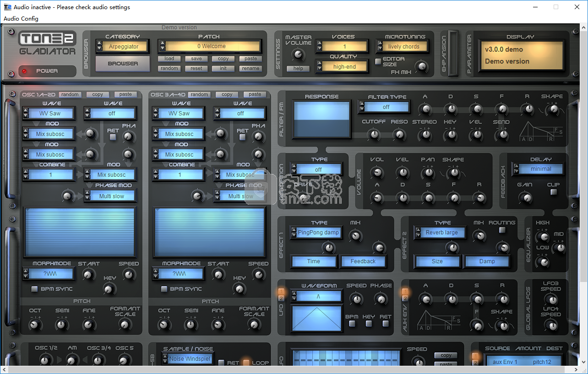Toggle the LFO Key checkbox
The width and height of the screenshot is (588, 374).
point(369,324)
